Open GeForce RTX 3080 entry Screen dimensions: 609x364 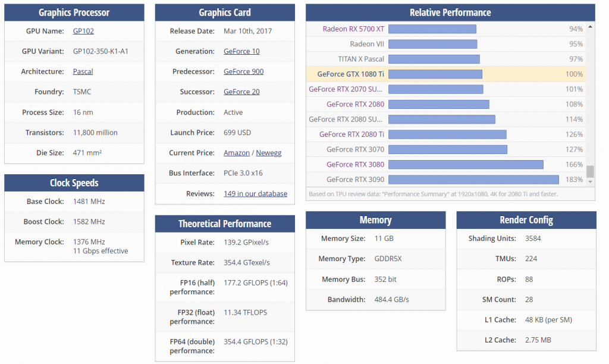click(x=355, y=164)
